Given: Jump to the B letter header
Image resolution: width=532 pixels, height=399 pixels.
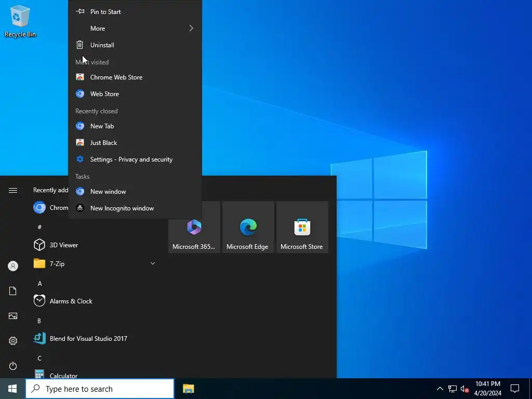Looking at the screenshot, I should [x=39, y=321].
